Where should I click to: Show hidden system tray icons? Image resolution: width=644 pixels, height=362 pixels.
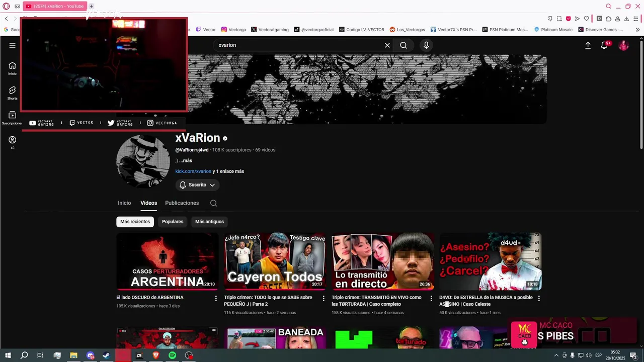(x=556, y=355)
